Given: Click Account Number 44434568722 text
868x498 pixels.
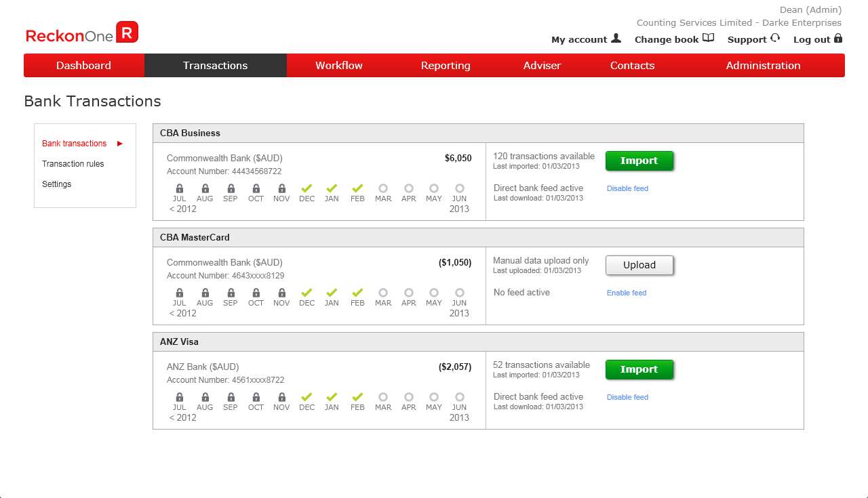Looking at the screenshot, I should coord(224,171).
